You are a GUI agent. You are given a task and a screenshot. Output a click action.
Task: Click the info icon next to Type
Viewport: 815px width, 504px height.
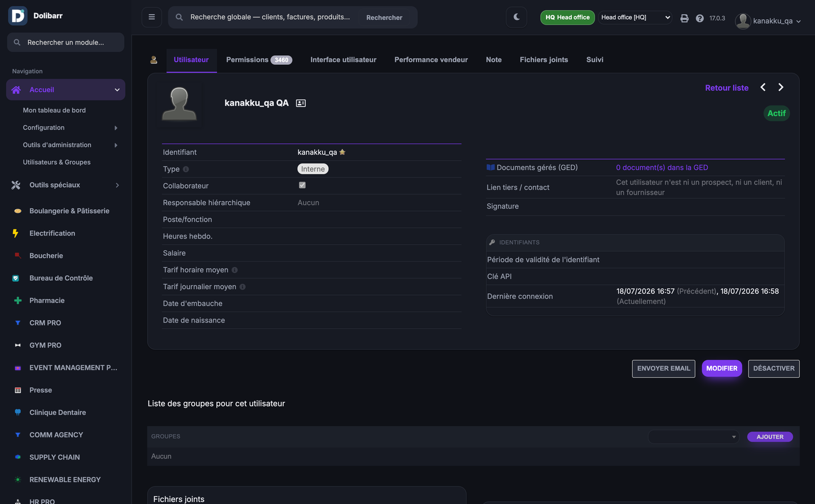pyautogui.click(x=186, y=169)
